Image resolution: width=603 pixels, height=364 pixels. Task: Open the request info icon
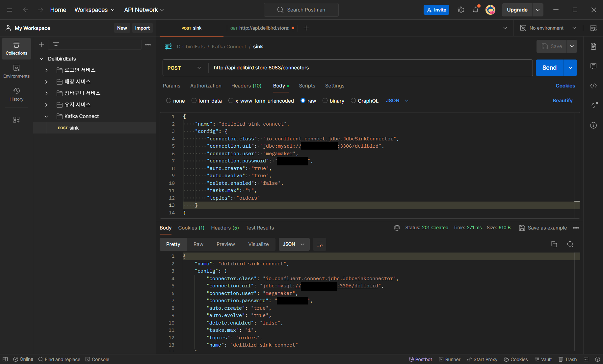(x=593, y=125)
